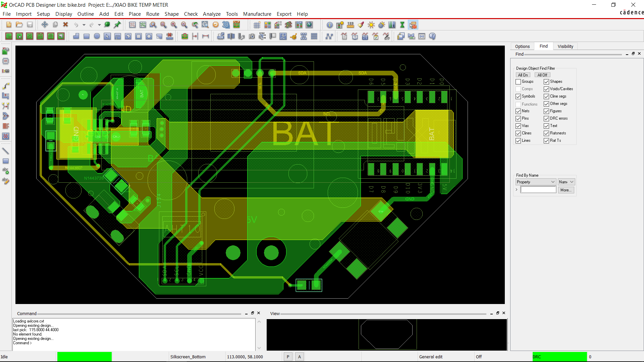Expand the undo history dropdown arrow

pos(84,25)
